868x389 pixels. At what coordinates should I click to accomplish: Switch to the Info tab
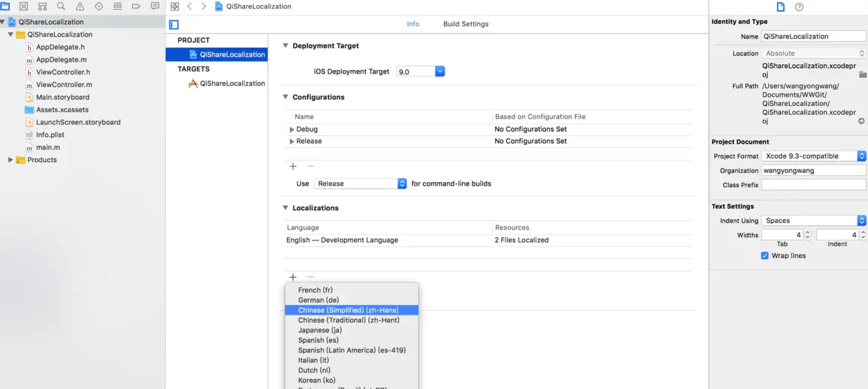pyautogui.click(x=413, y=24)
